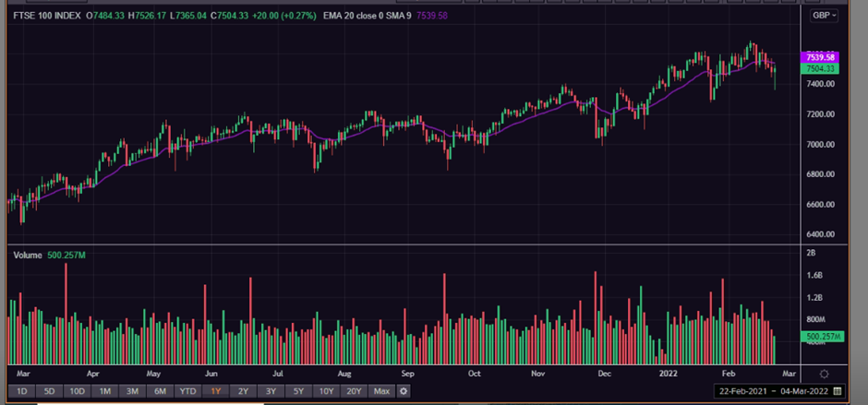Click the 500.257M value beside Volume

[x=66, y=255]
